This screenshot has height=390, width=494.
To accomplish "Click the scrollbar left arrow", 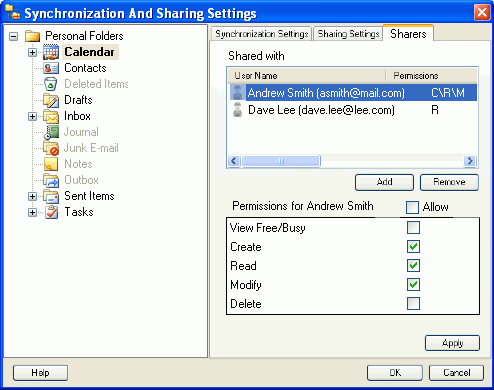I will (x=234, y=161).
